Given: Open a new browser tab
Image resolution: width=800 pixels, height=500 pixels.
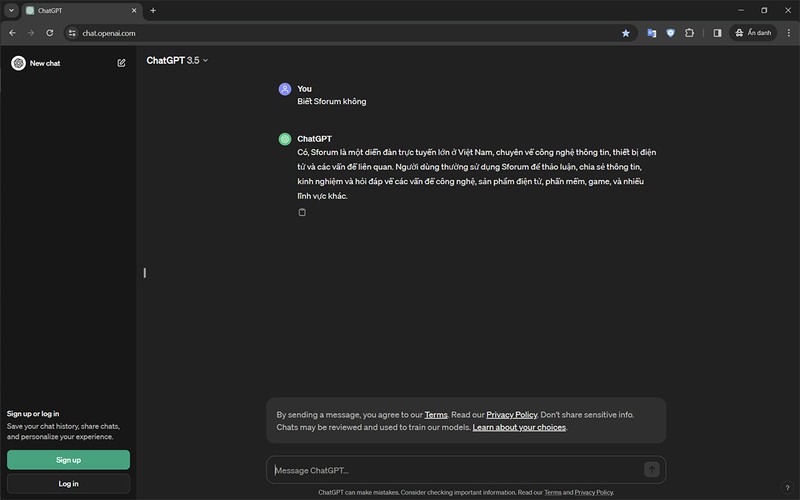Looking at the screenshot, I should 153,10.
